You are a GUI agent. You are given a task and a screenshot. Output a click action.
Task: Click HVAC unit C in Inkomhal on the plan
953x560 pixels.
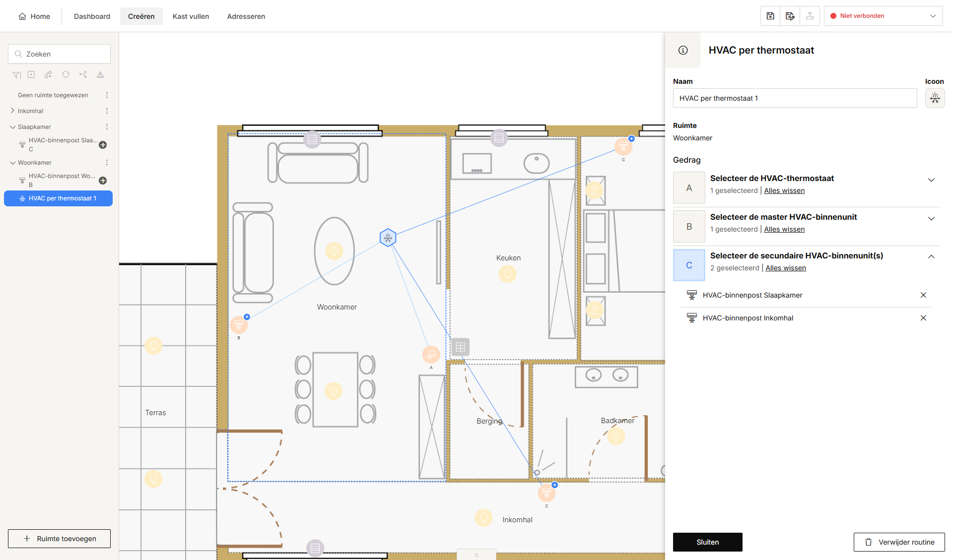tap(546, 493)
